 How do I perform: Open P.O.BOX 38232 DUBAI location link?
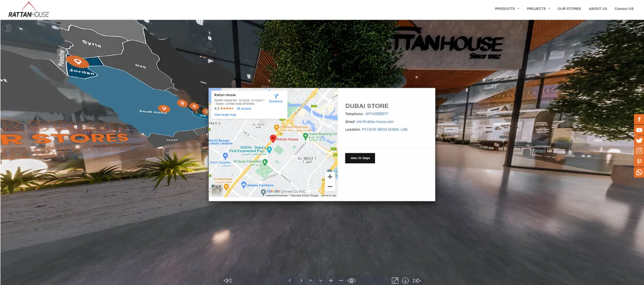coord(385,129)
